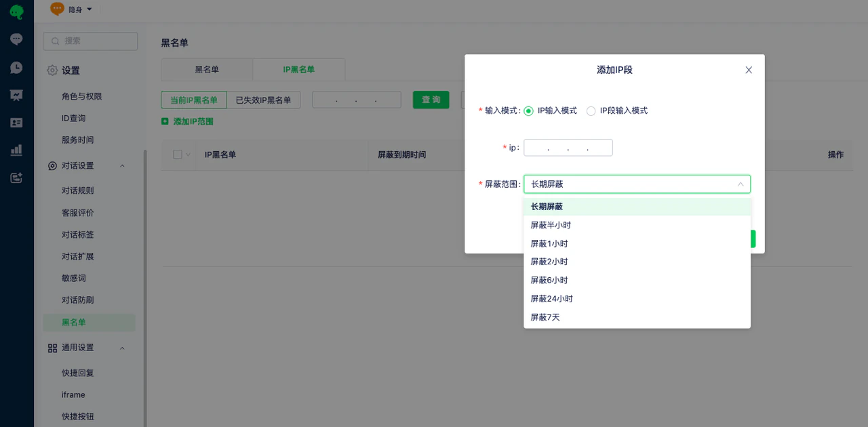Open 对话规则 settings
Screen dimensions: 868x427
[78, 190]
